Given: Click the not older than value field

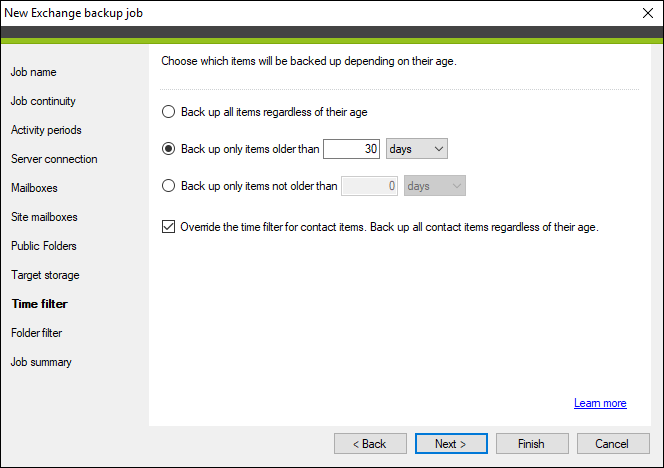Looking at the screenshot, I should (x=369, y=186).
